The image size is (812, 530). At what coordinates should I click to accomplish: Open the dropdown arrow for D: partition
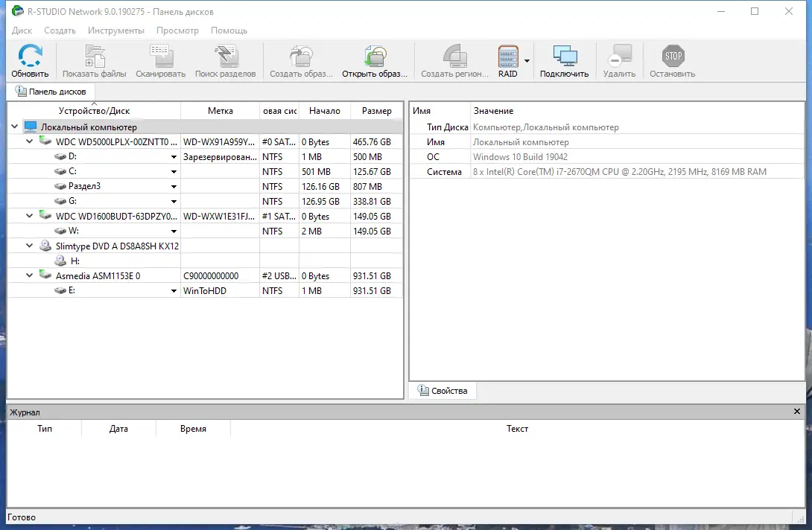tap(174, 157)
